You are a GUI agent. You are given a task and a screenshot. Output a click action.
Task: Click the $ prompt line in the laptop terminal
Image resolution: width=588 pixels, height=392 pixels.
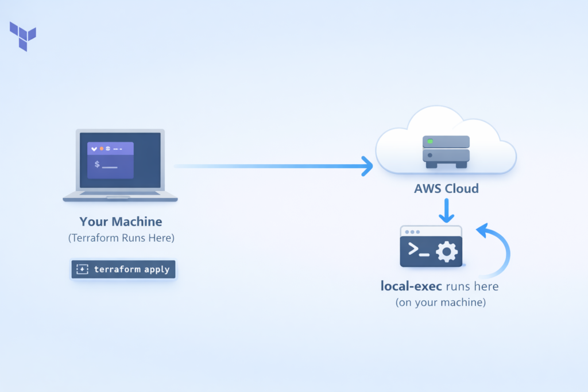pyautogui.click(x=106, y=165)
